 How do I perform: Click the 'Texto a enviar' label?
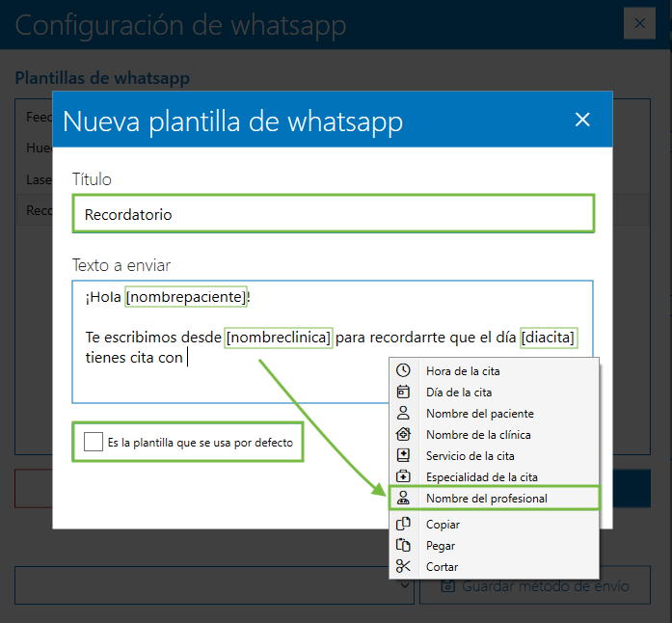coord(121,265)
